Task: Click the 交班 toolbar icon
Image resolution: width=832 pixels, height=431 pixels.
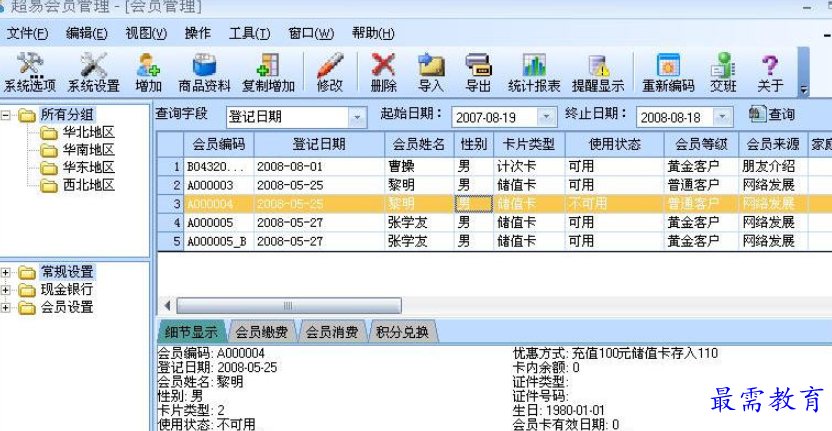Action: [x=723, y=73]
